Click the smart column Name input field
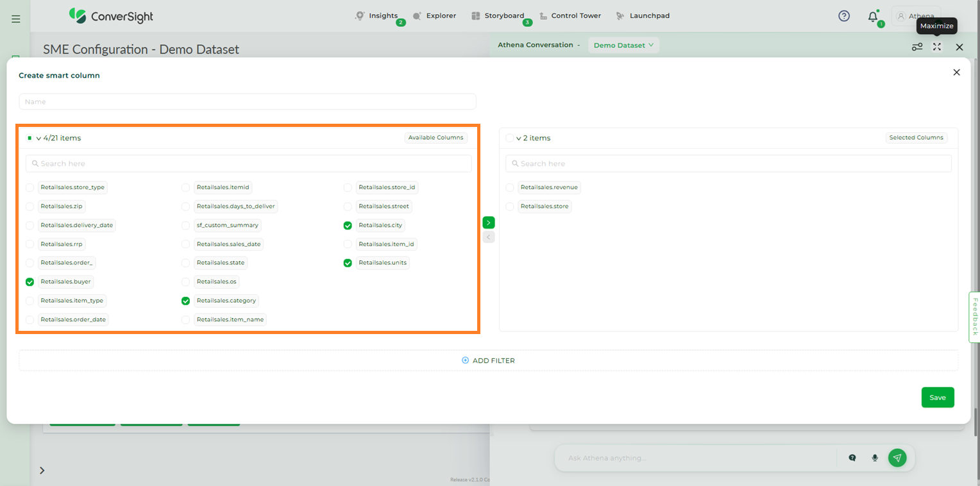This screenshot has width=980, height=486. point(247,102)
